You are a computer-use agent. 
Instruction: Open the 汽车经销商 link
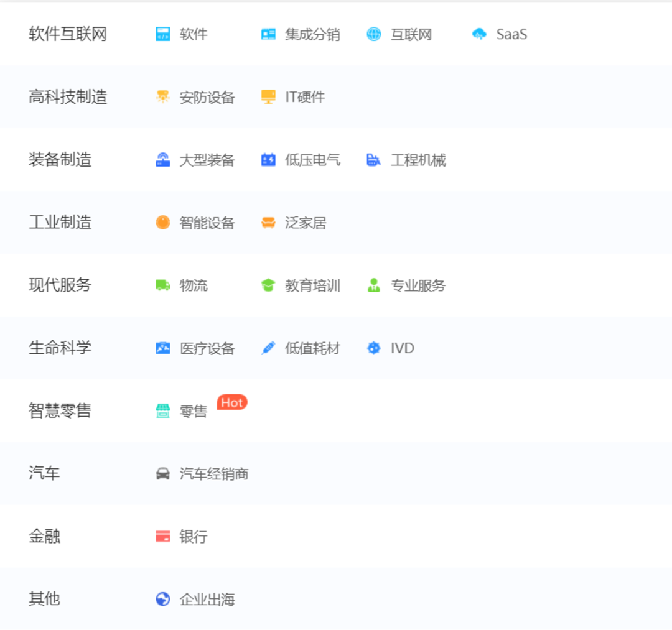[214, 474]
